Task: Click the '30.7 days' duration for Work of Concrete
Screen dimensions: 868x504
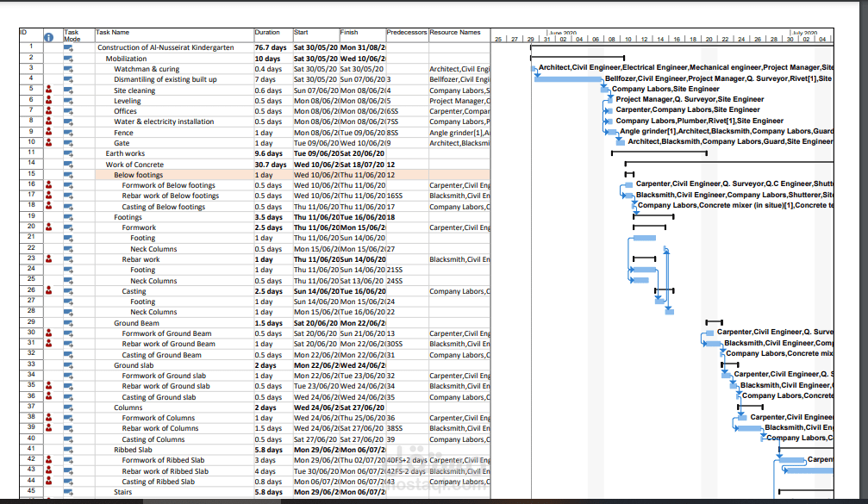Action: [x=271, y=165]
